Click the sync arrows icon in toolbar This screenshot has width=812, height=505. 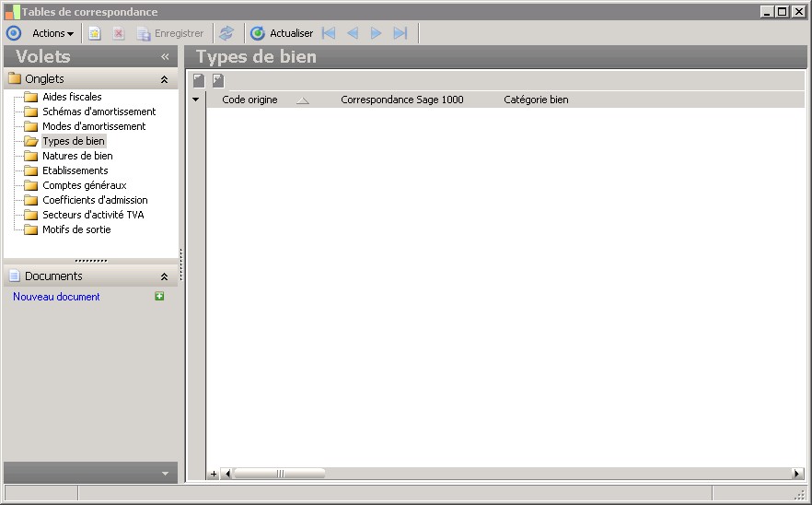[x=226, y=33]
